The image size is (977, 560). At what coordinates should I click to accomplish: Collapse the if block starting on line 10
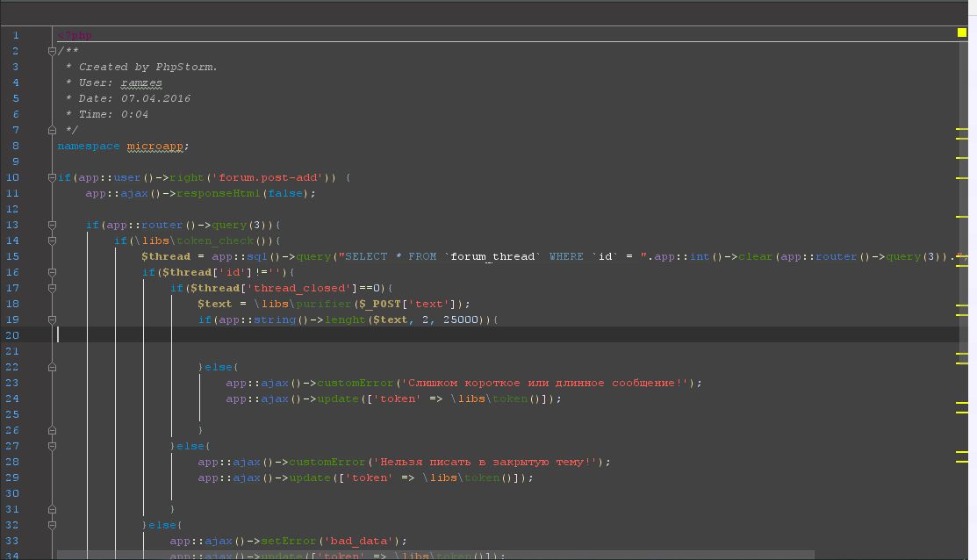pos(52,177)
